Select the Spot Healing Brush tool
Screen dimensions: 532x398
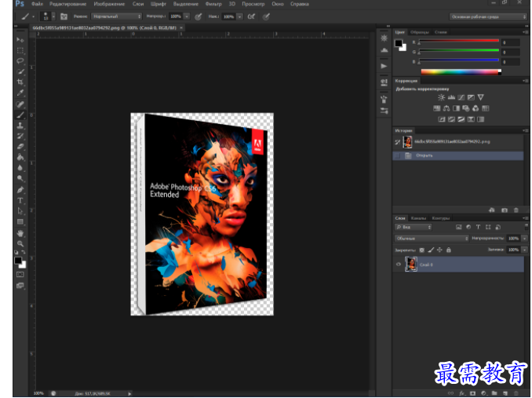click(20, 104)
